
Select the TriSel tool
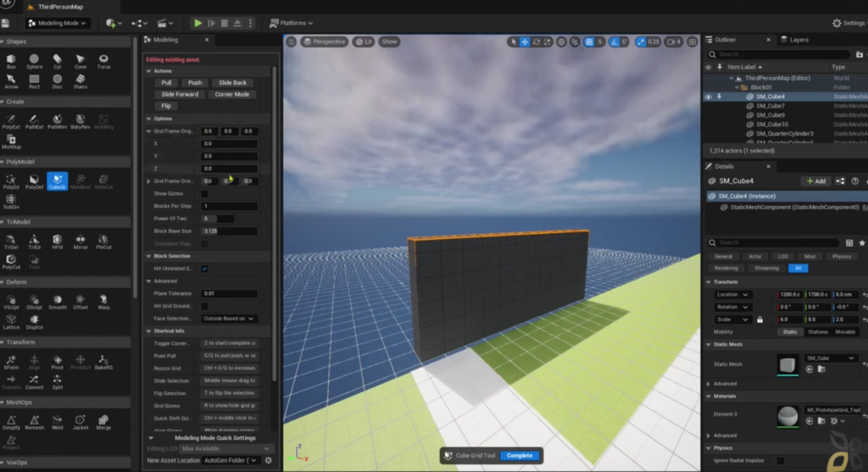pyautogui.click(x=11, y=242)
